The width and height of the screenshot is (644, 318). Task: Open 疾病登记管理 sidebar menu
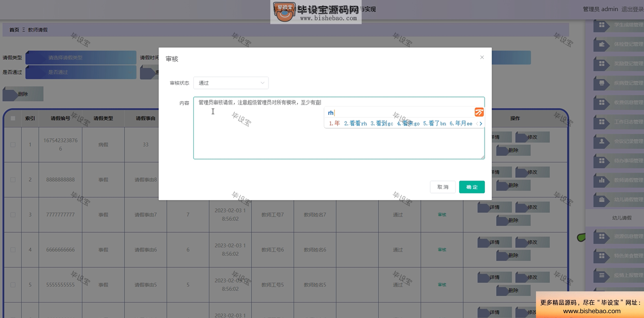(619, 83)
